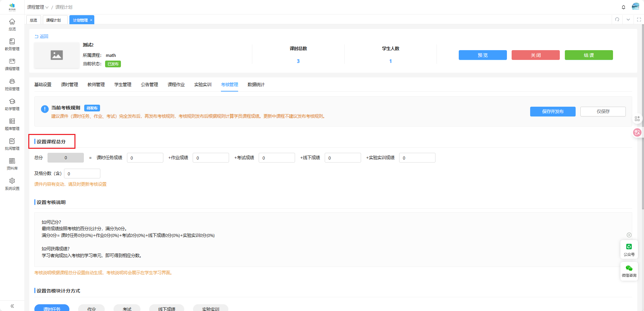The height and width of the screenshot is (311, 644).
Task: Collapse the left sidebar with double-arrow
Action: (12, 306)
